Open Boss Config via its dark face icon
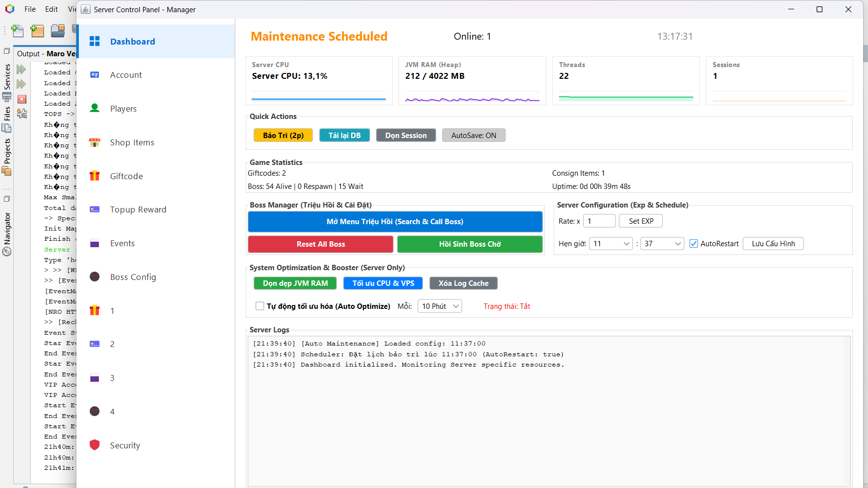The height and width of the screenshot is (488, 868). tap(94, 277)
